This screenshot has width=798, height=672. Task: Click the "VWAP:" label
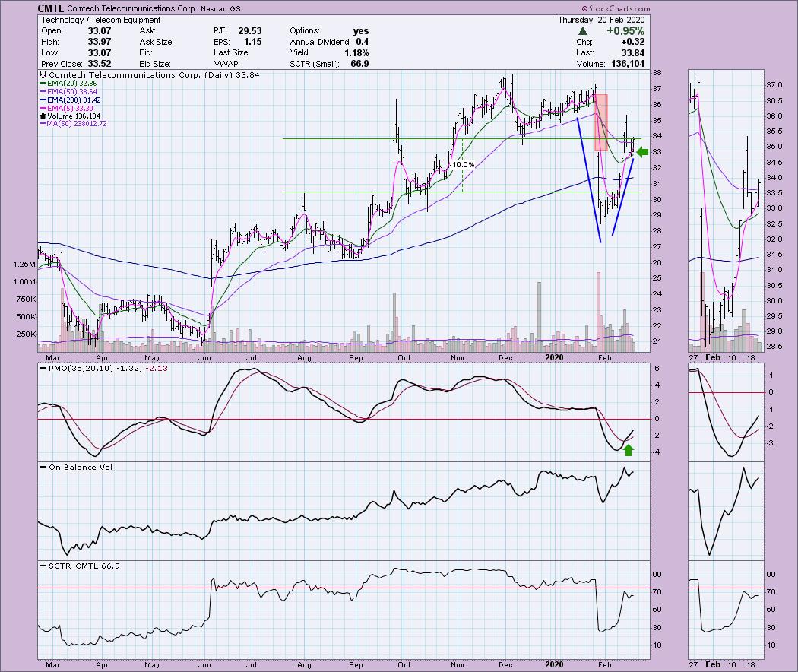[226, 64]
